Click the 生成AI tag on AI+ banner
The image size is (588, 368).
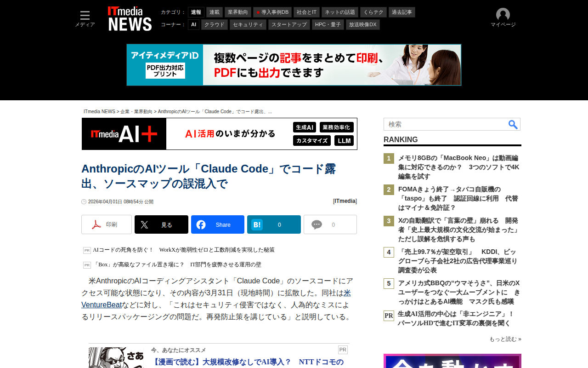pos(305,127)
